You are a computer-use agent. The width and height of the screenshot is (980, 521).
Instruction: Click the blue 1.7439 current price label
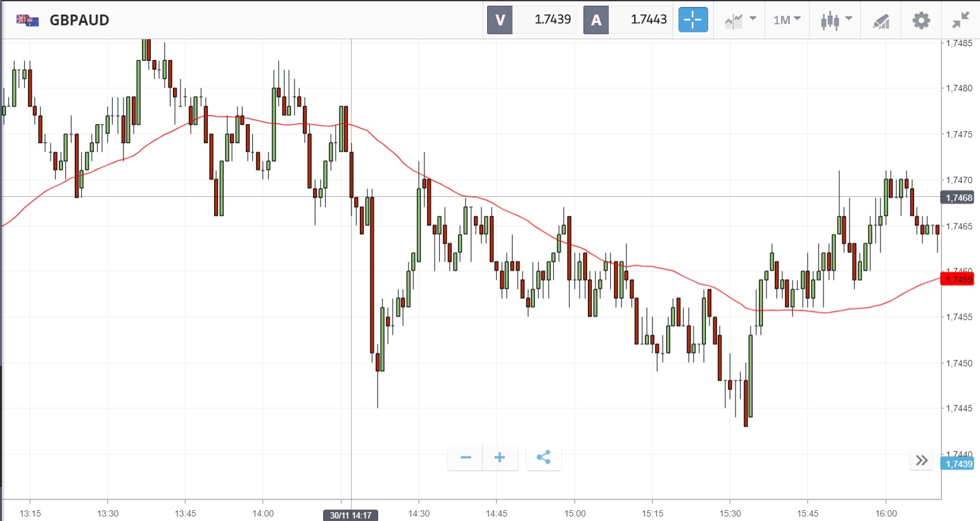pos(958,464)
